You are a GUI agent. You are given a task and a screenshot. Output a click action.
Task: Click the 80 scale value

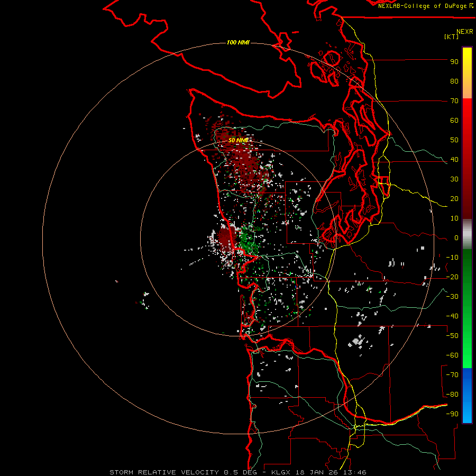point(454,81)
